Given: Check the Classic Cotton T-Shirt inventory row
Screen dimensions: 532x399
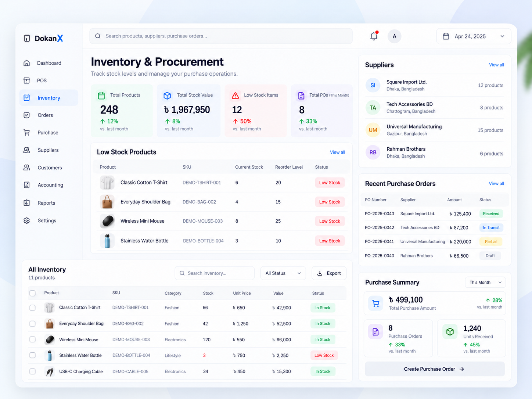Looking at the screenshot, I should 32,308.
